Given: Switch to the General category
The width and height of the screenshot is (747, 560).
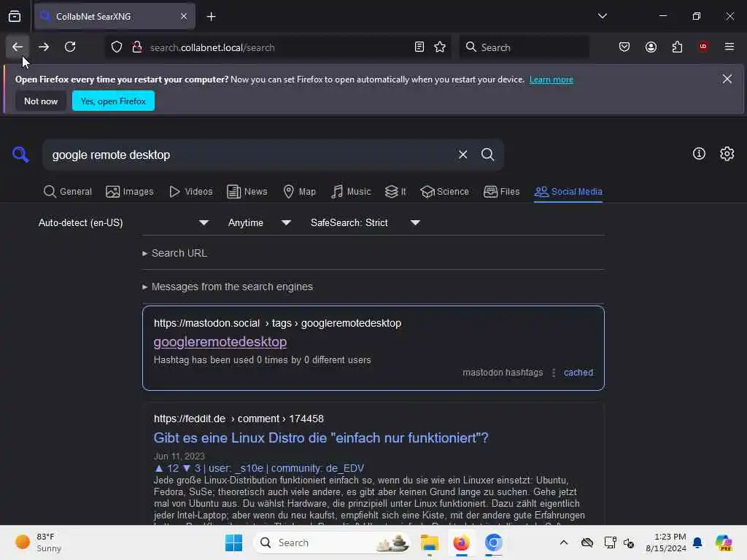Looking at the screenshot, I should click(68, 192).
